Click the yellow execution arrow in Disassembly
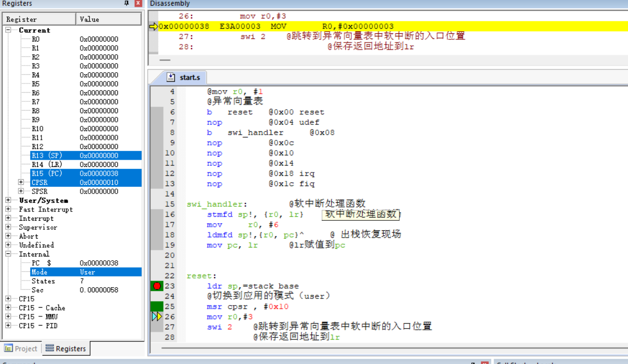628x364 pixels. point(153,27)
